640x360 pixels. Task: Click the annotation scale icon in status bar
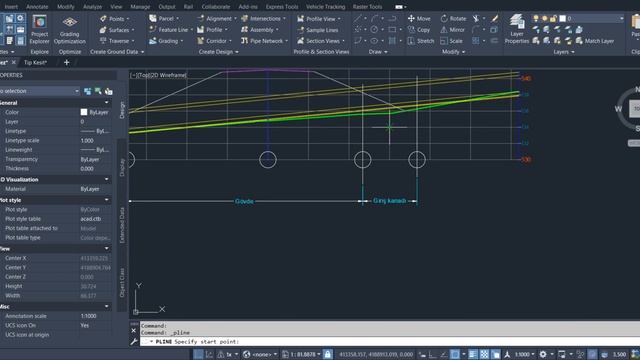tap(507, 354)
